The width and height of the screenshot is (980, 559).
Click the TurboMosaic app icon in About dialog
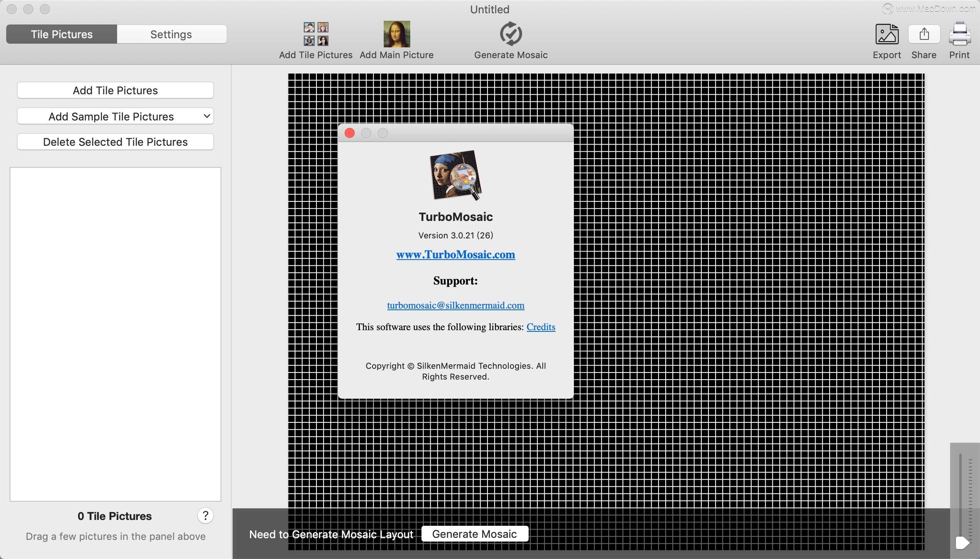(456, 175)
